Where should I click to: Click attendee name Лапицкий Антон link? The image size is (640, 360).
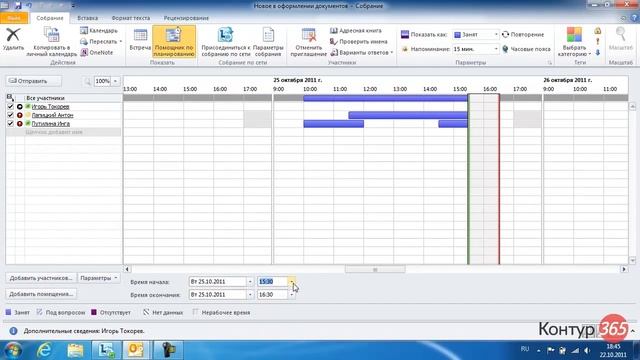point(52,116)
